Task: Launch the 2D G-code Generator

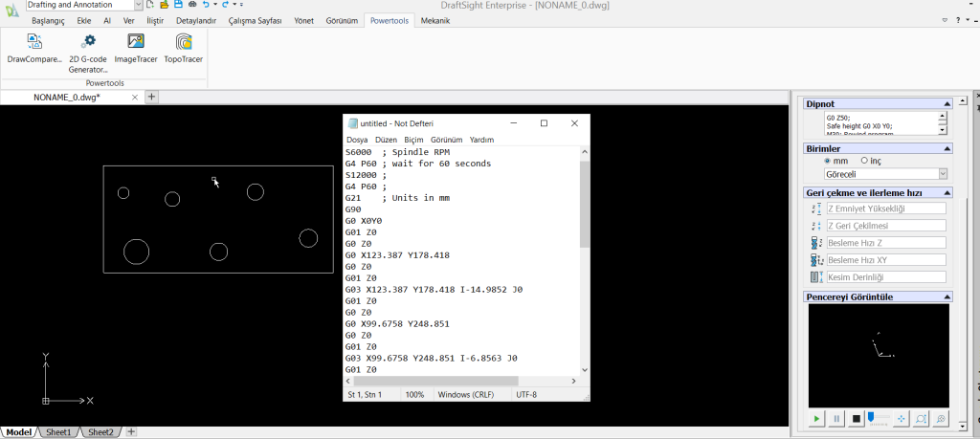Action: (88, 48)
